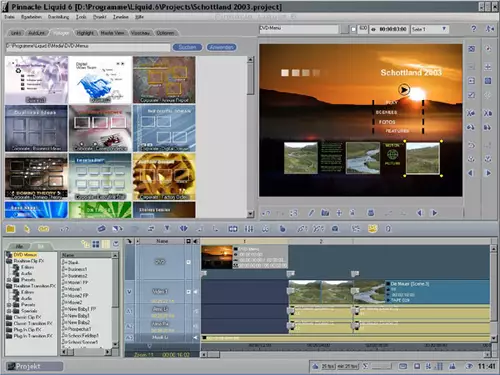Click the pencil edit icon below the preview
The height and width of the screenshot is (375, 500).
[x=311, y=213]
